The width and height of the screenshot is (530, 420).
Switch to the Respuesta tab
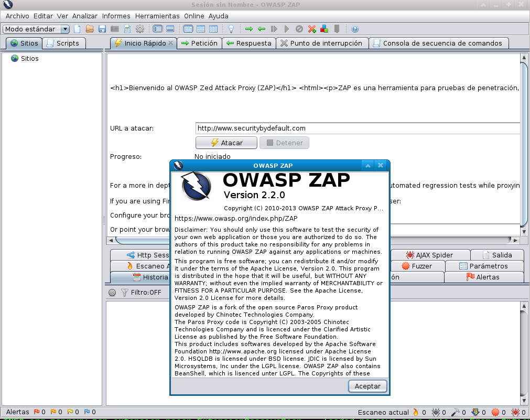(248, 44)
